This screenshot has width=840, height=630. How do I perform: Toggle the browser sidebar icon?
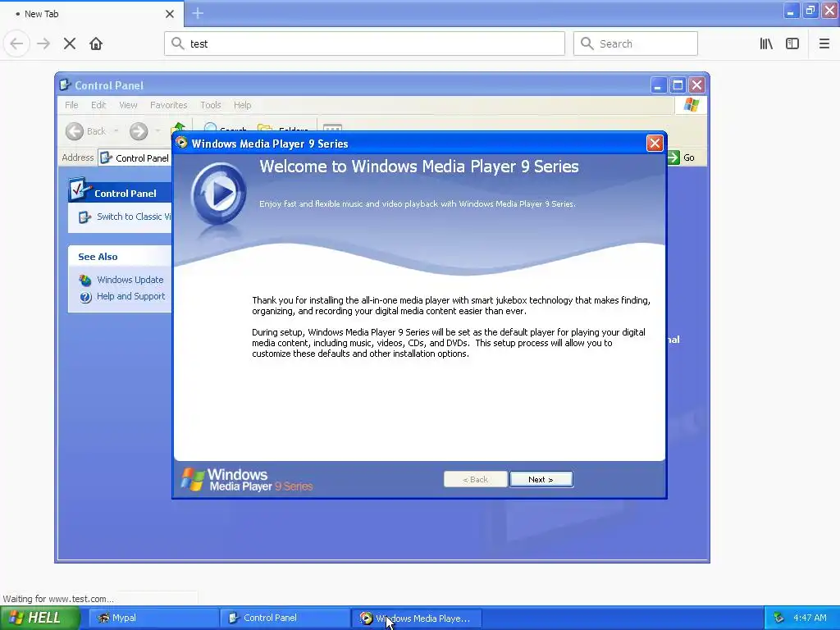point(792,43)
